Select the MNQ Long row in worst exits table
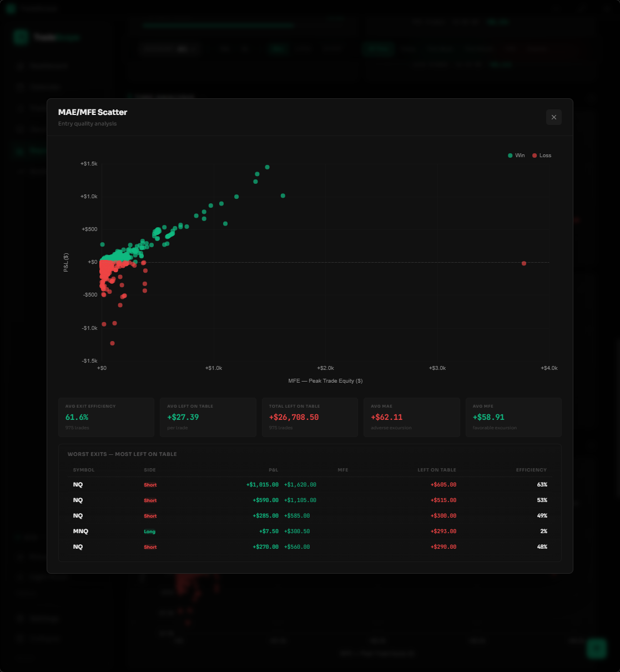Viewport: 620px width, 672px height. [x=309, y=531]
